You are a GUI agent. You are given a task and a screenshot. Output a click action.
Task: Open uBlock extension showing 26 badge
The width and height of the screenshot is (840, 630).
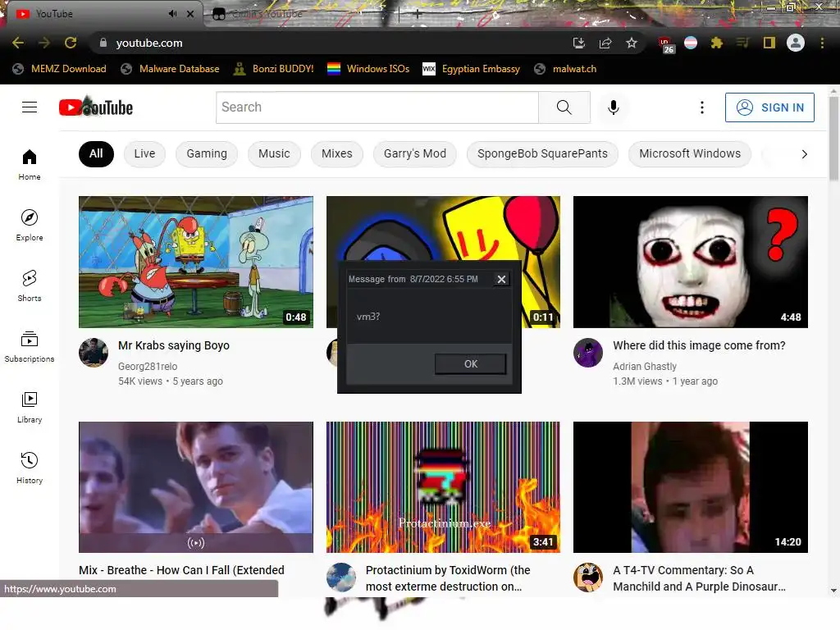tap(666, 44)
